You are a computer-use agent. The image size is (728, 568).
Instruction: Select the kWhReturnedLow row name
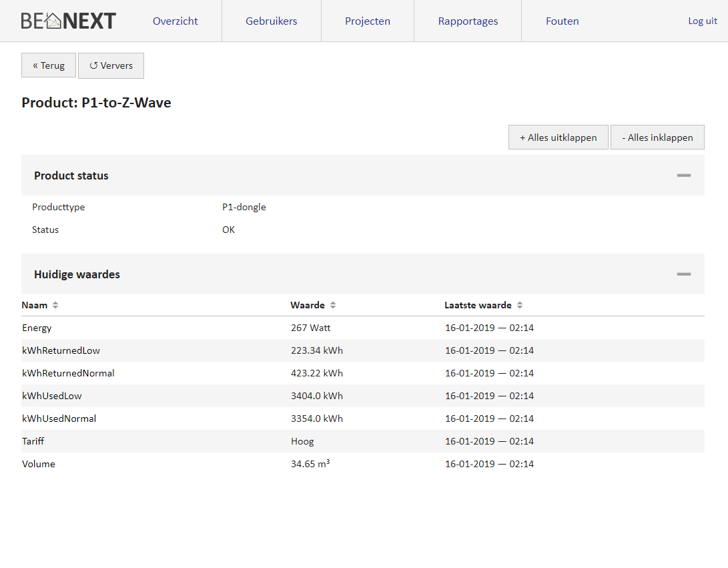(x=61, y=350)
